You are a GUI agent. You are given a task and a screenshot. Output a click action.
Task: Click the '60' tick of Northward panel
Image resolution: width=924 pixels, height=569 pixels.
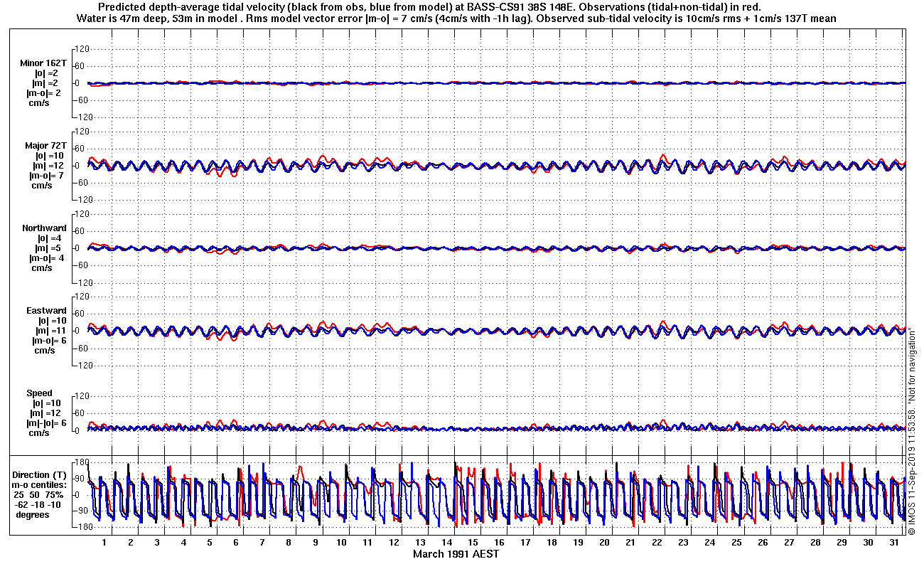[80, 231]
